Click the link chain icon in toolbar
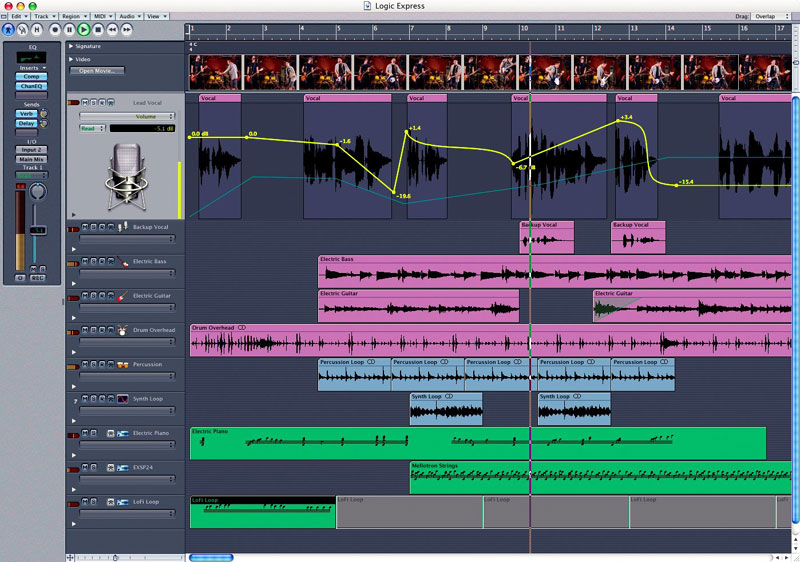This screenshot has width=800, height=562. click(22, 30)
